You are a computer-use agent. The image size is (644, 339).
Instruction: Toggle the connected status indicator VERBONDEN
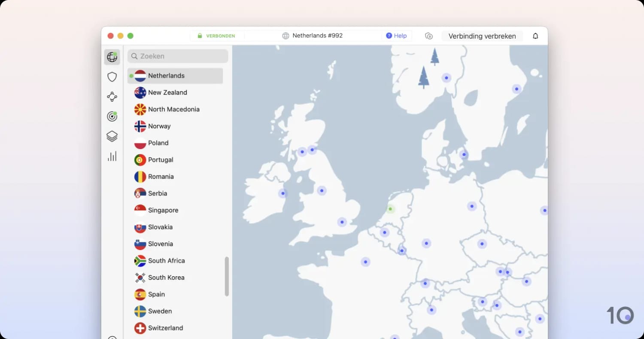tap(217, 36)
